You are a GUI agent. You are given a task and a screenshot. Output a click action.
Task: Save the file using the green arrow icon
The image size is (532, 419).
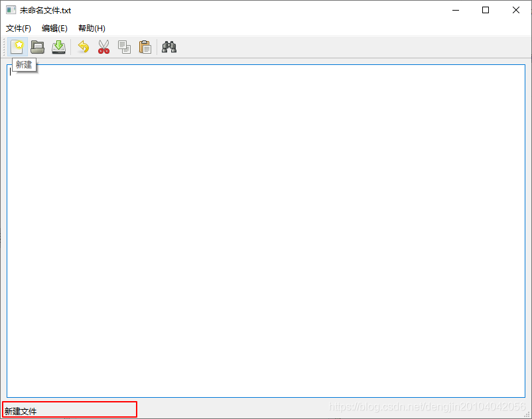pos(58,47)
